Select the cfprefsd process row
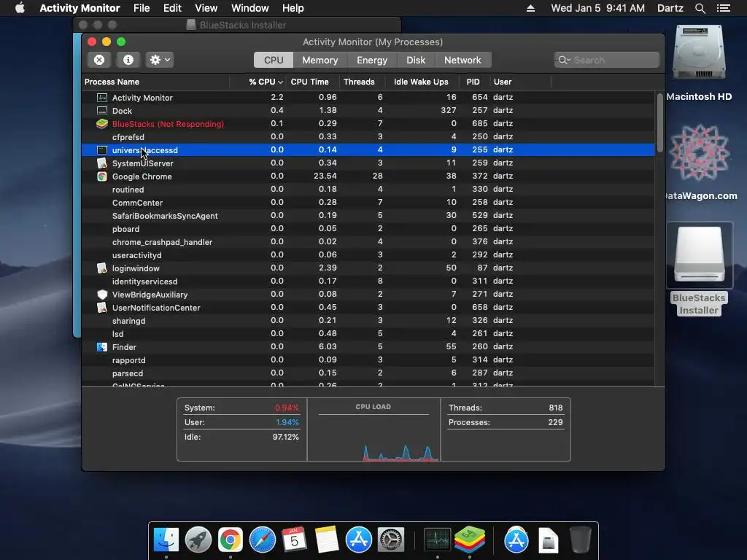This screenshot has width=747, height=560. 368,136
